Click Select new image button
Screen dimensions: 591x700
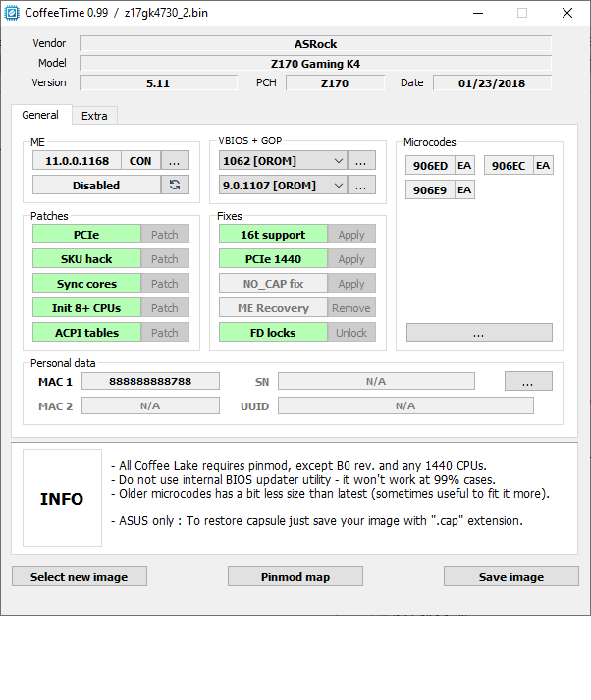coord(80,576)
